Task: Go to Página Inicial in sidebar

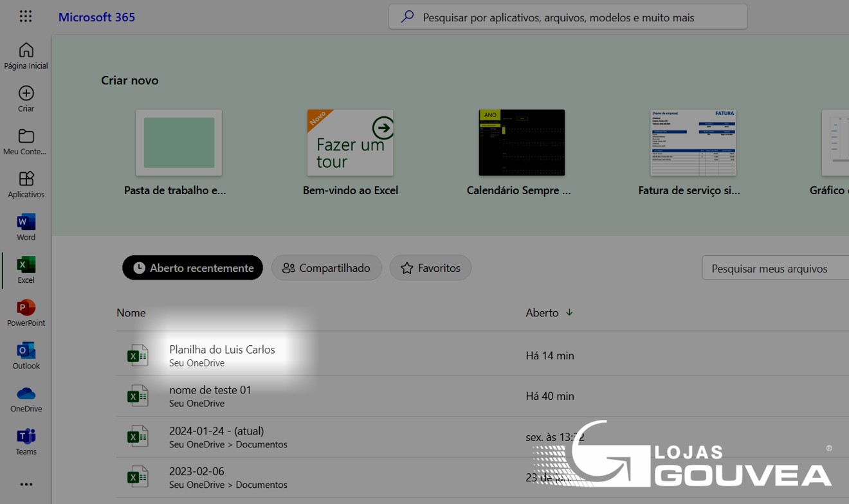Action: (26, 56)
